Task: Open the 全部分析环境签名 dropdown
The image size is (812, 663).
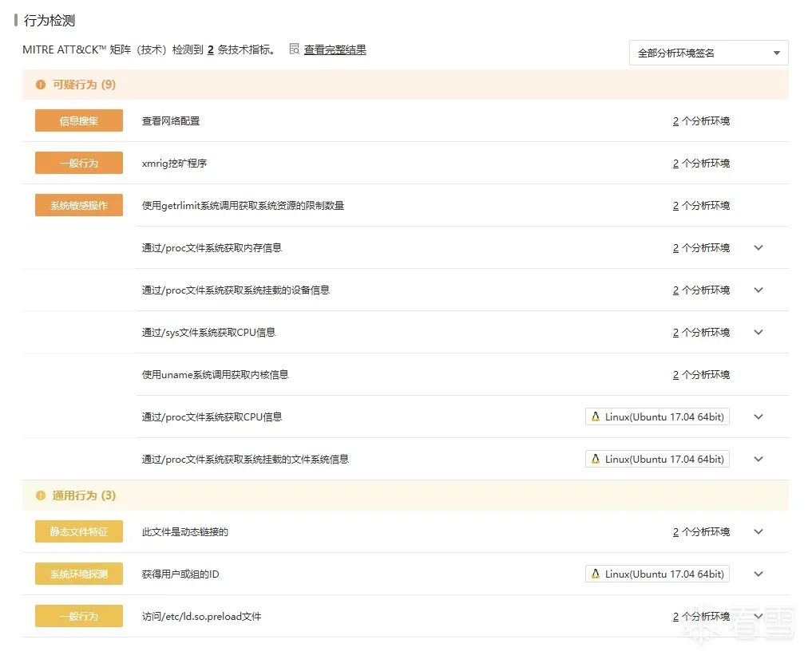Action: click(x=708, y=53)
